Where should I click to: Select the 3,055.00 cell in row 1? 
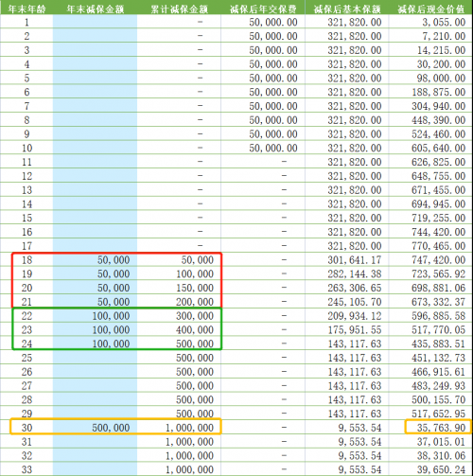[430, 22]
